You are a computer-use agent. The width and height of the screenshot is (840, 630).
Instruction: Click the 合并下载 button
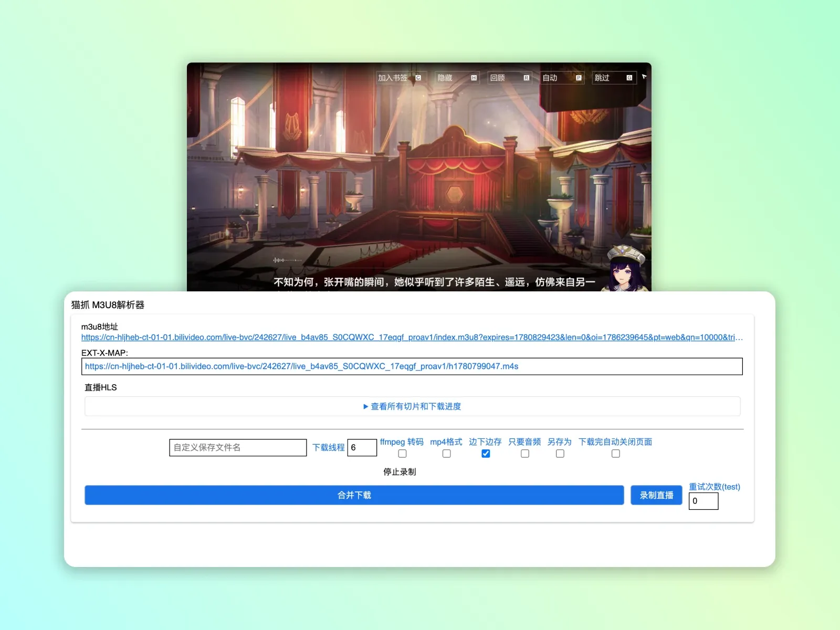[354, 495]
